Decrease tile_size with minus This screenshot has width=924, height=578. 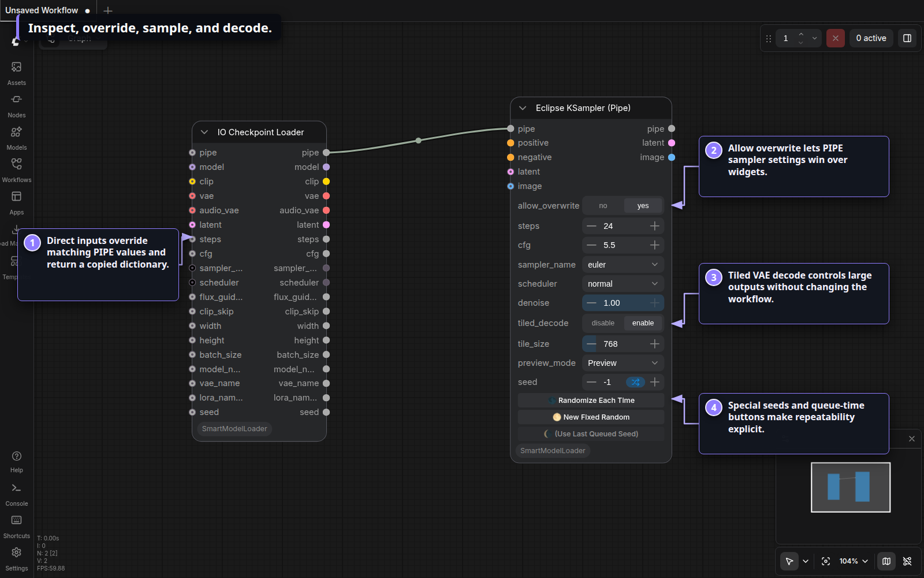click(591, 344)
